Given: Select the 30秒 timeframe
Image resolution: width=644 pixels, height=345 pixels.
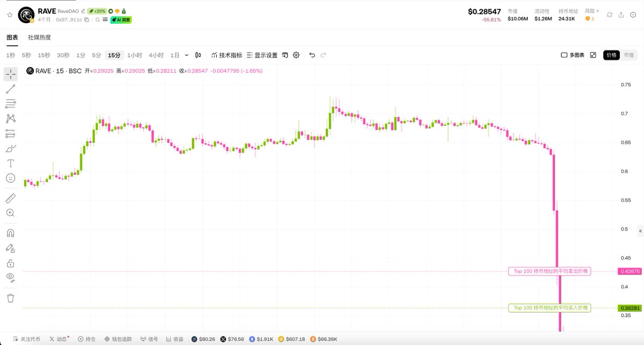Looking at the screenshot, I should point(63,55).
